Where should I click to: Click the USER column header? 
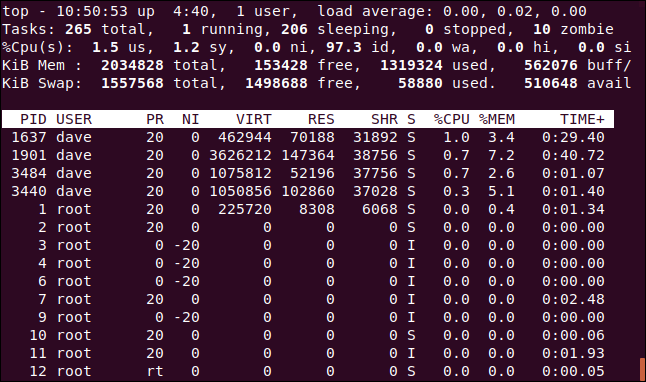[74, 119]
